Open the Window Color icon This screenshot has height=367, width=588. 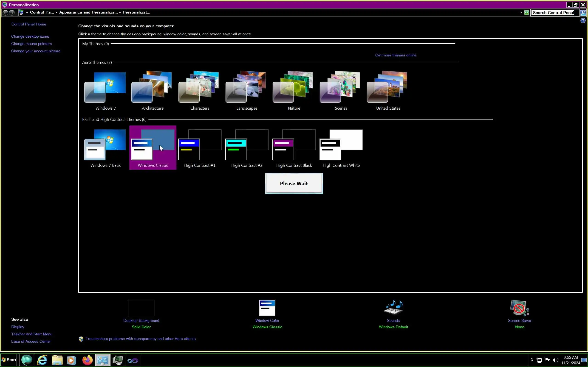point(267,308)
